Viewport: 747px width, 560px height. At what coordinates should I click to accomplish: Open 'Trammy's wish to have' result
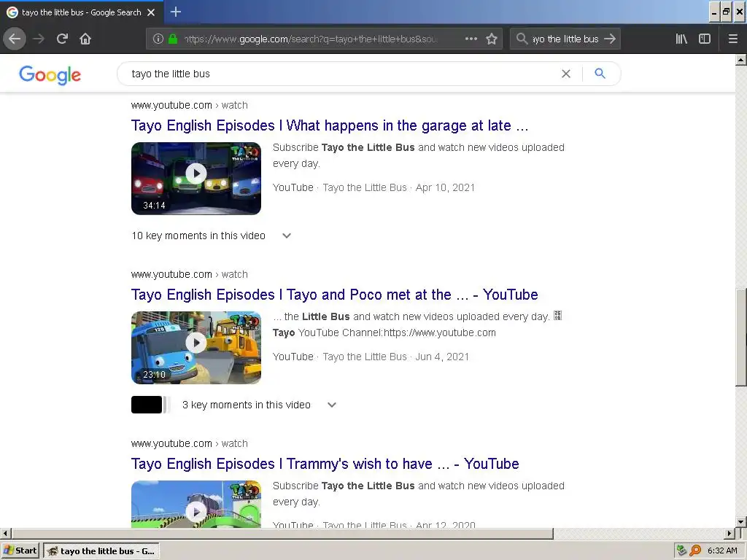[x=325, y=464]
